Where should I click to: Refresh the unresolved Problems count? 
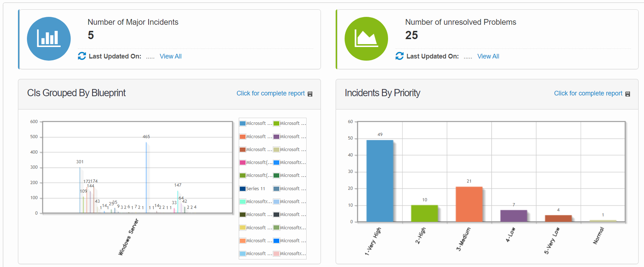[x=400, y=56]
